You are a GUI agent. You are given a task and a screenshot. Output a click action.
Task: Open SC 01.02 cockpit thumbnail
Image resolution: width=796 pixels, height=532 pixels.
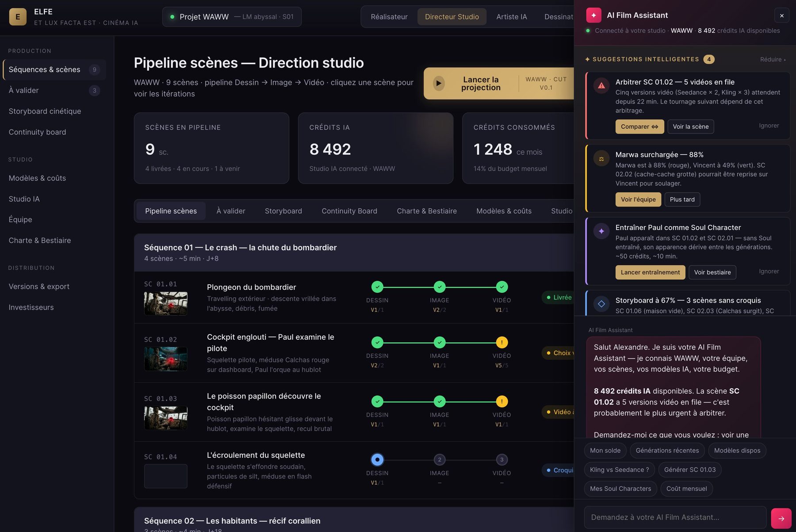coord(166,359)
